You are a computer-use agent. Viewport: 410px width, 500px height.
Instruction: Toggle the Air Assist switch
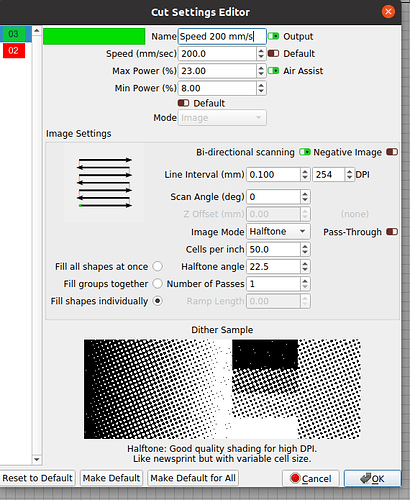[x=274, y=71]
